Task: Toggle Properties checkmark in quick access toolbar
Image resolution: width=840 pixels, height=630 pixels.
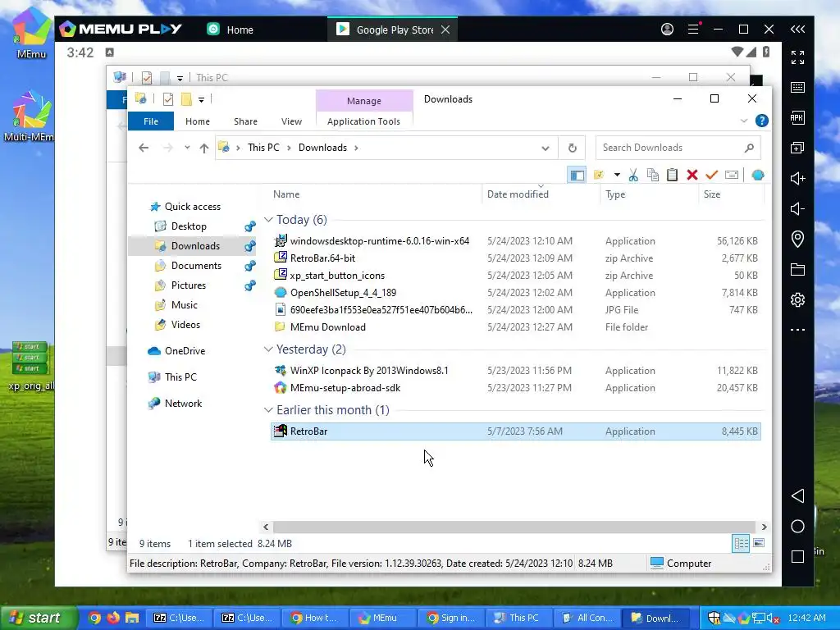Action: point(167,99)
